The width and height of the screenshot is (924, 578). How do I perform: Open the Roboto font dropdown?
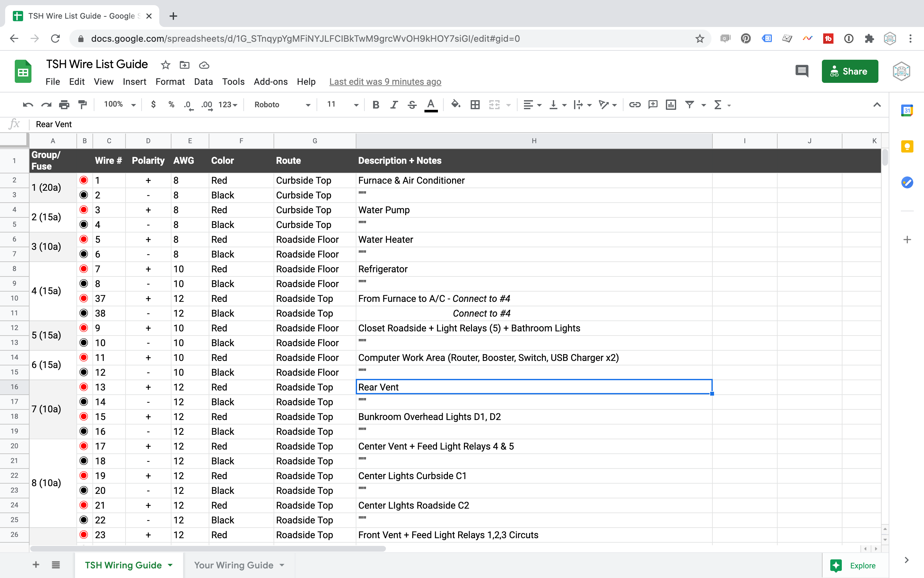coord(282,104)
